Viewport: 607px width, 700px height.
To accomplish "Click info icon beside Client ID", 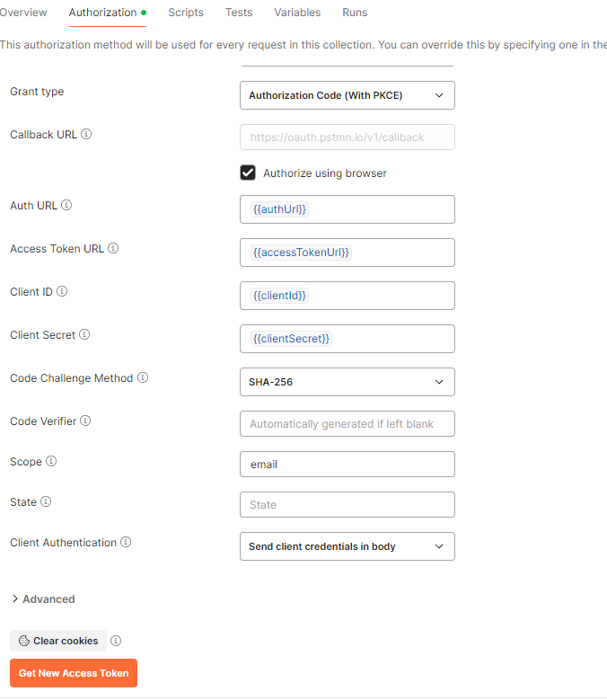I will click(62, 292).
